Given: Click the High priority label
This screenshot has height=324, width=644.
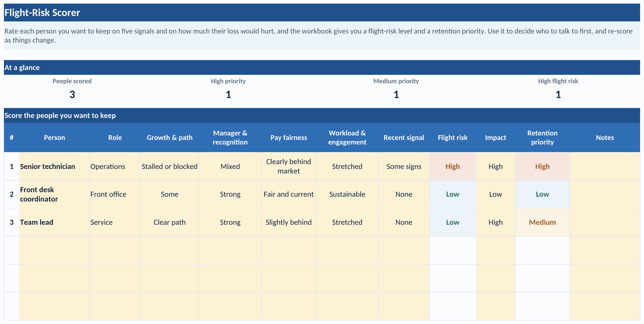Looking at the screenshot, I should (228, 81).
